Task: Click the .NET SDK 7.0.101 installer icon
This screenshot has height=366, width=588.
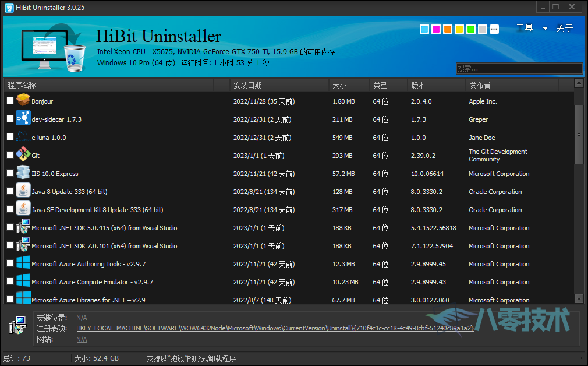Action: pos(23,244)
